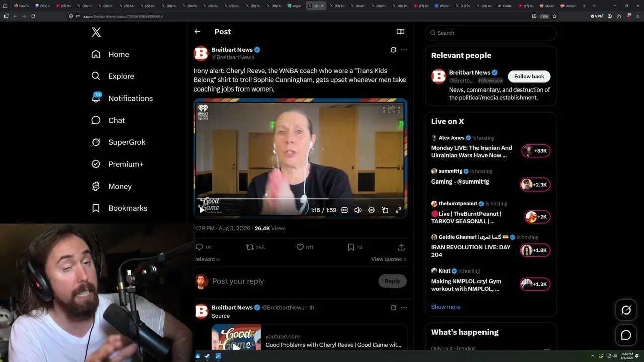Screen dimensions: 644x362
Task: Open the Relevant sort dropdown
Action: pos(207,259)
